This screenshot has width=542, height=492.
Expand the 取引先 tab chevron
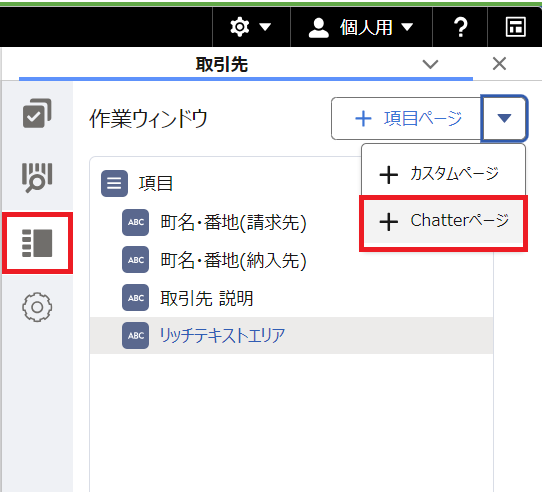click(430, 64)
